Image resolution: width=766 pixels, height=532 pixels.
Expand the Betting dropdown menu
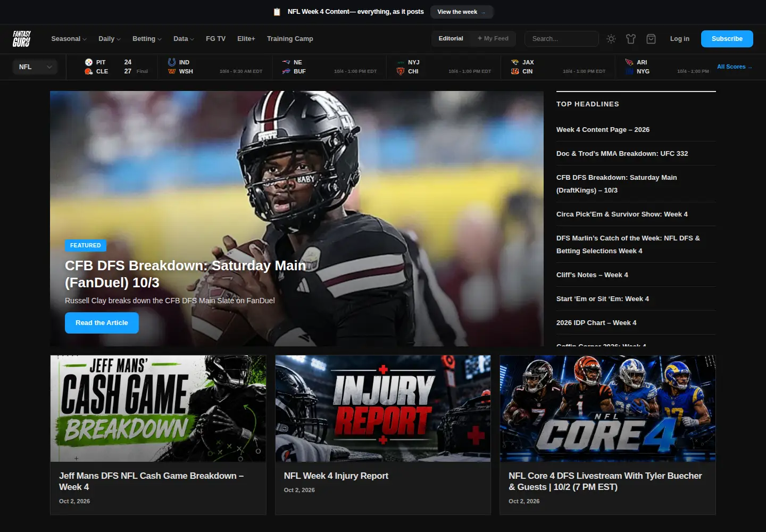tap(147, 39)
